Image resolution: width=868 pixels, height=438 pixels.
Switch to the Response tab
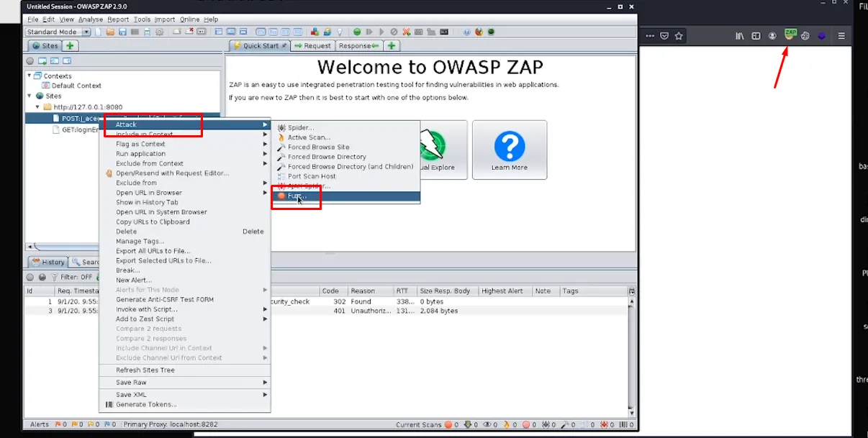(x=358, y=45)
